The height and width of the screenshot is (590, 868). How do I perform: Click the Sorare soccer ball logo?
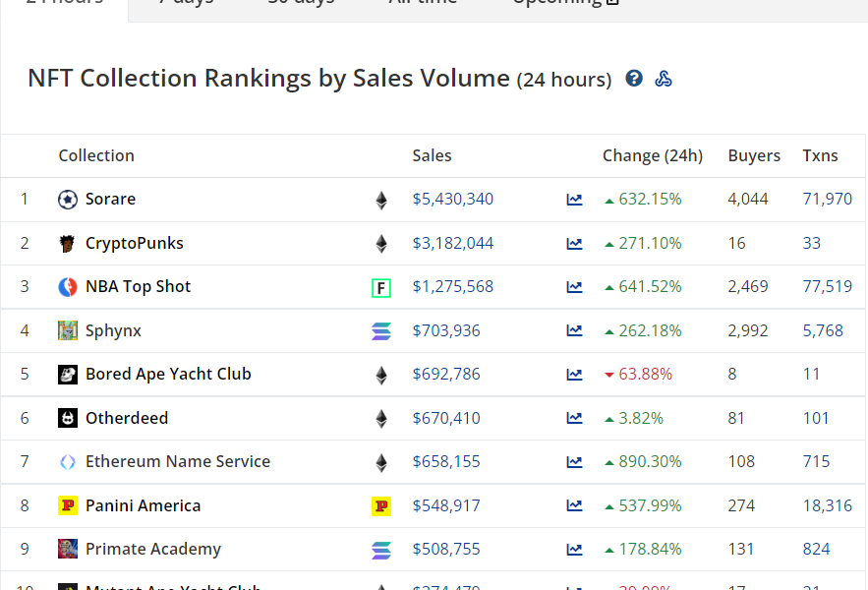pyautogui.click(x=68, y=200)
